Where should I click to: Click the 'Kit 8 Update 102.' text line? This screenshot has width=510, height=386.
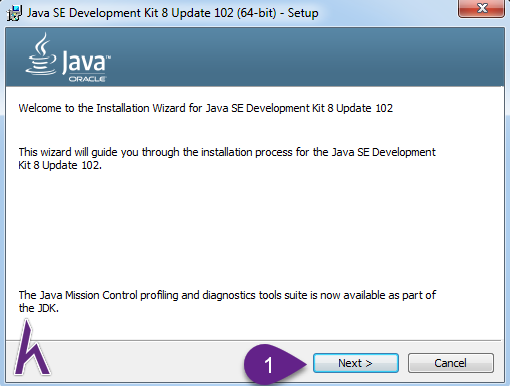(x=60, y=165)
